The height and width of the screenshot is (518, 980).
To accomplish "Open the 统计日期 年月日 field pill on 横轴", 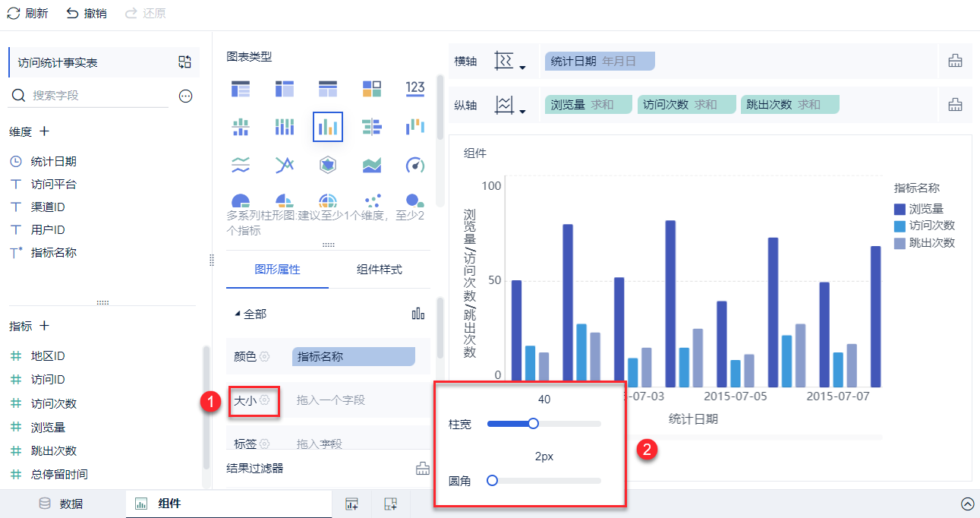I will pos(600,62).
